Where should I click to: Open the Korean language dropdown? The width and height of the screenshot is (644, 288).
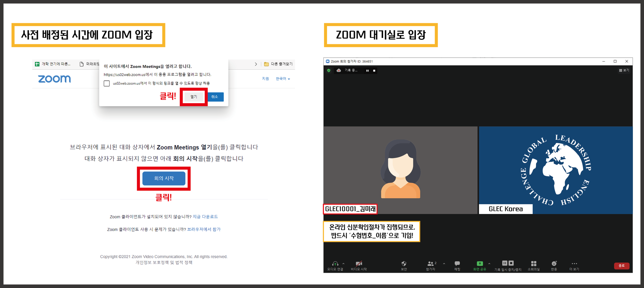(283, 79)
